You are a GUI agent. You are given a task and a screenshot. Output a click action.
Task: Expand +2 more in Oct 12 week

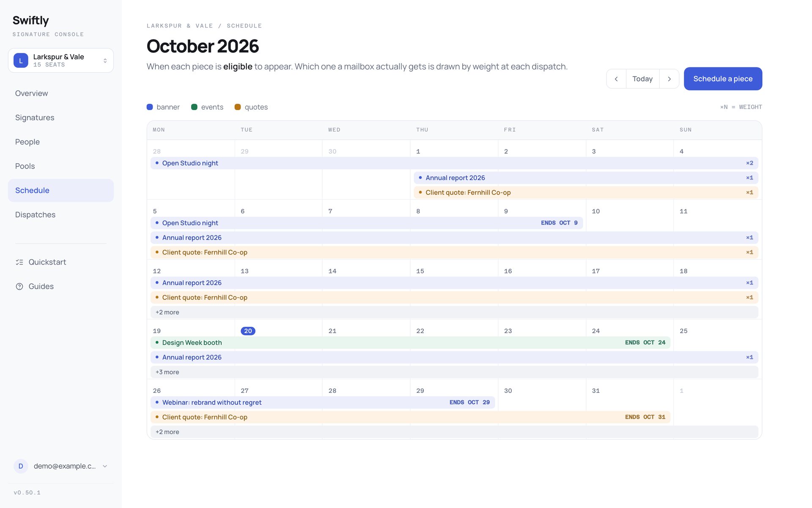point(454,312)
